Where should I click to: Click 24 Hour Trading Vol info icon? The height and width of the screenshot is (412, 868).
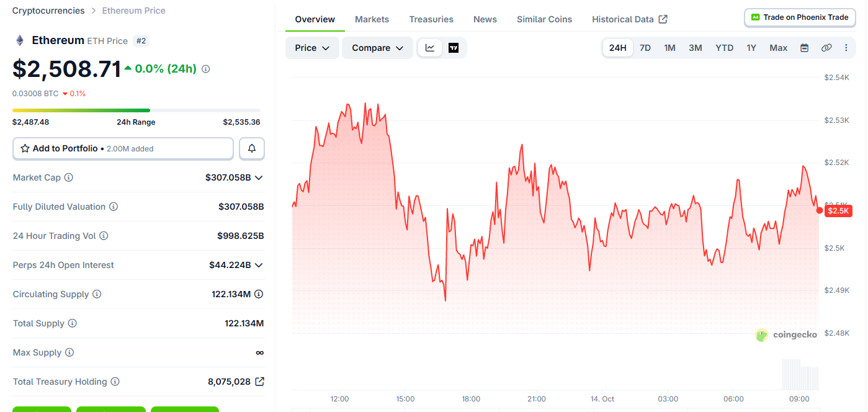(x=104, y=236)
